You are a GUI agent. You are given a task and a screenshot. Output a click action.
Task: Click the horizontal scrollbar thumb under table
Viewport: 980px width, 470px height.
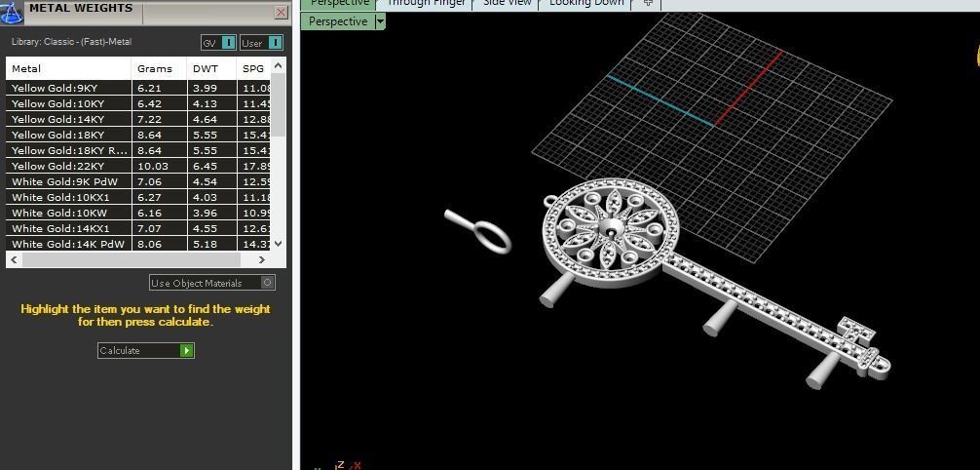(x=132, y=259)
